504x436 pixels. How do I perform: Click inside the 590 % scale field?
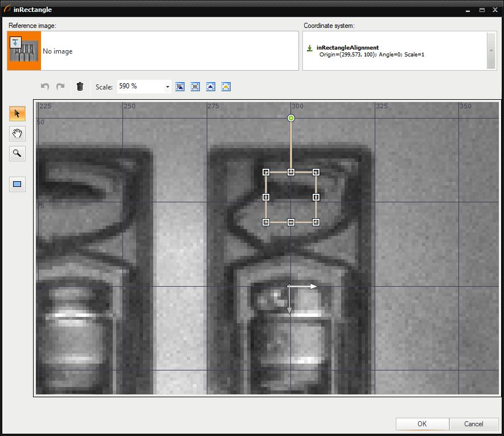[140, 87]
